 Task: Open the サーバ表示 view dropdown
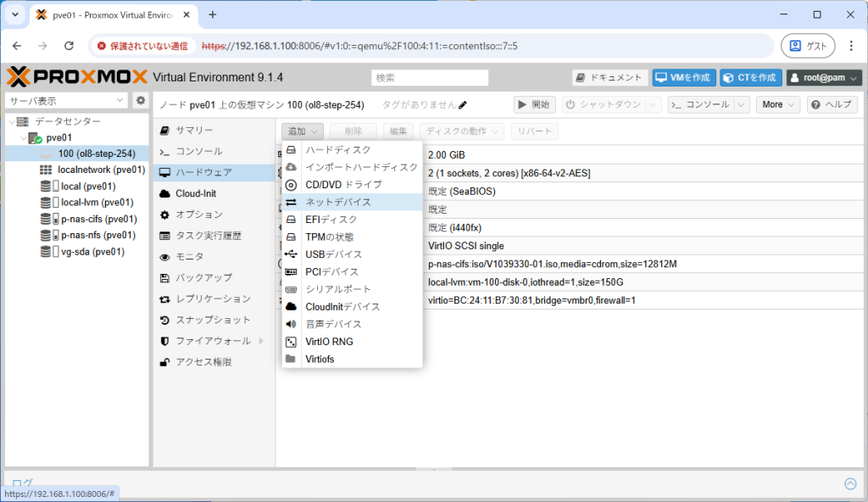[x=67, y=101]
